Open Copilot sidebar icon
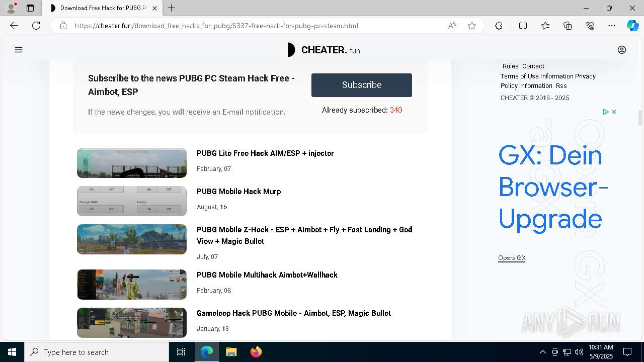644x362 pixels. (632, 26)
